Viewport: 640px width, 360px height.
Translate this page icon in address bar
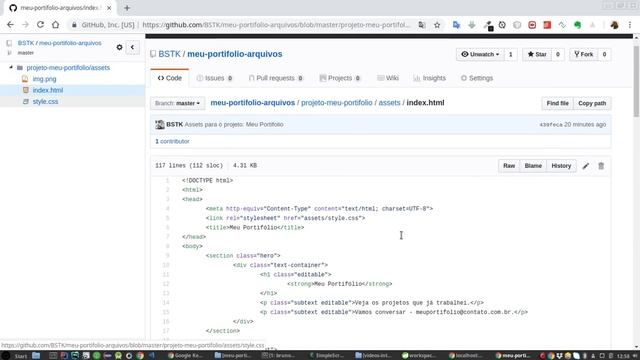coord(422,25)
